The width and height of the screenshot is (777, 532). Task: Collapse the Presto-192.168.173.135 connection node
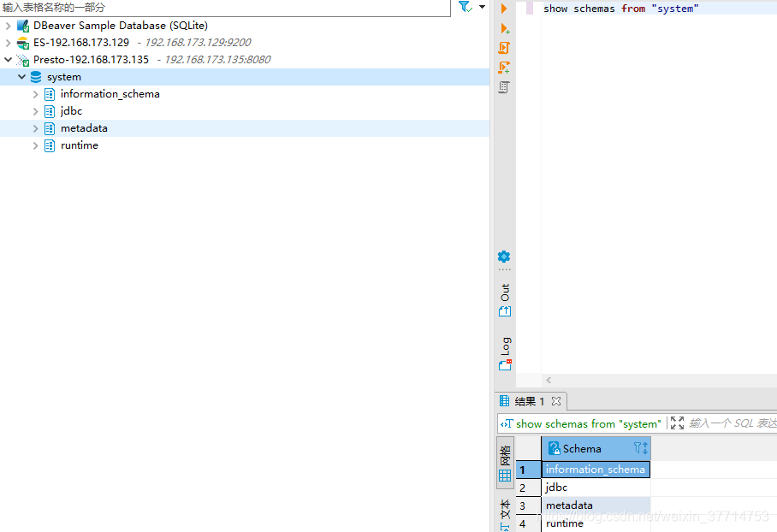8,60
